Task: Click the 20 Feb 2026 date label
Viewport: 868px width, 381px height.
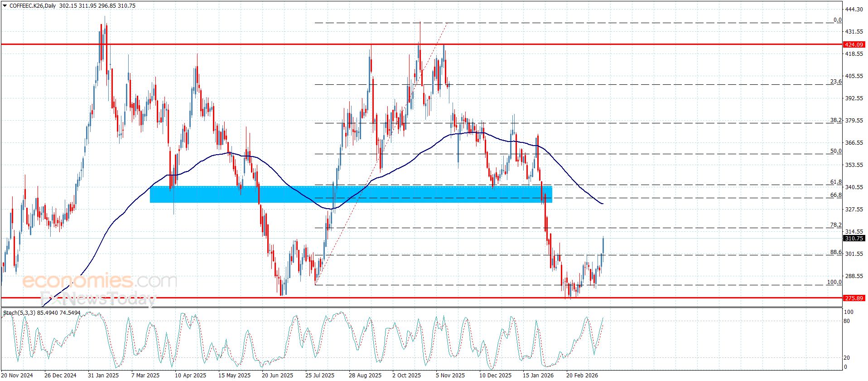Action: click(582, 376)
